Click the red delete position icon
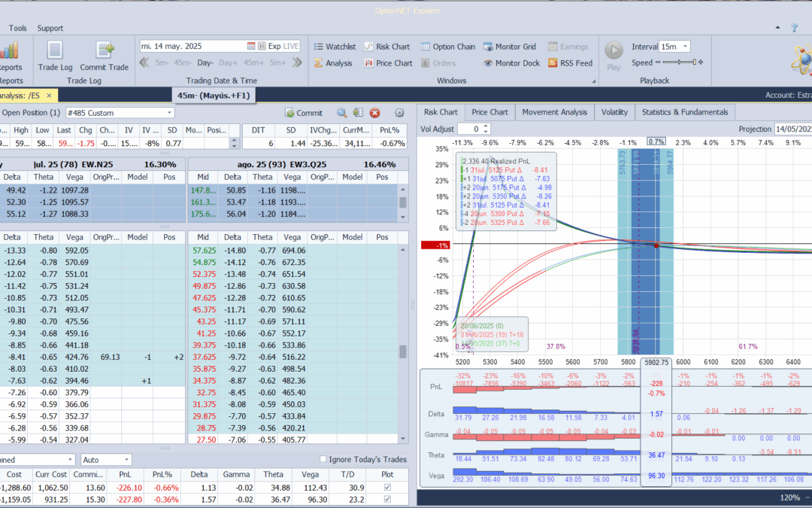This screenshot has height=508, width=812. (375, 112)
